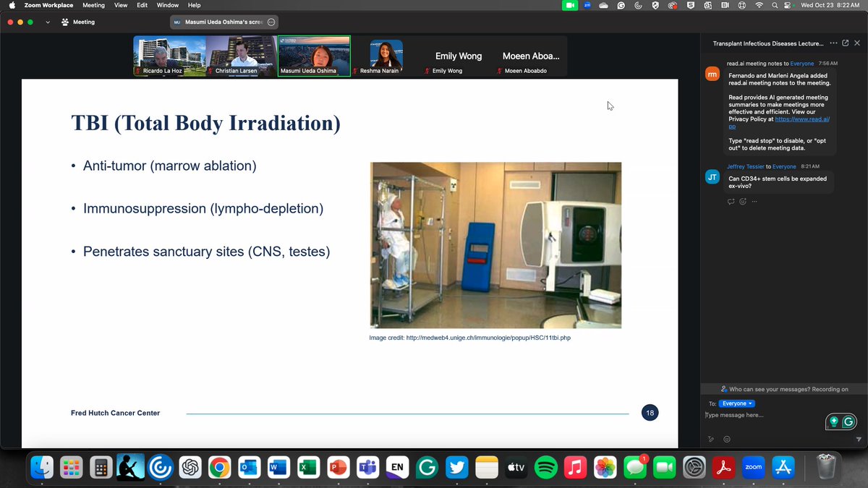868x488 pixels.
Task: Open the Edit menu
Action: click(x=142, y=5)
